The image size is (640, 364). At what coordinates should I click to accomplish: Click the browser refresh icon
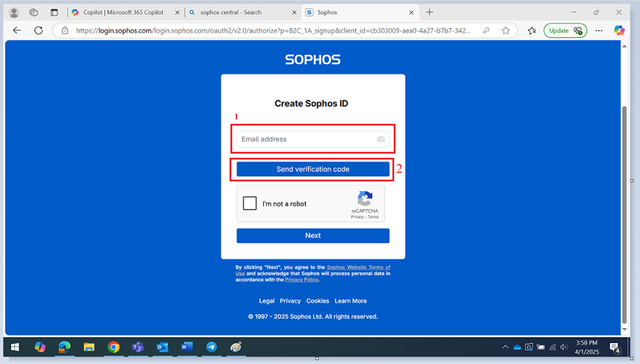[38, 30]
